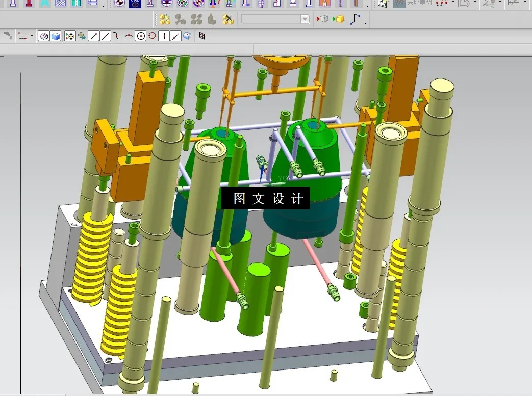The height and width of the screenshot is (396, 532).
Task: Click the grey rounded profile shape icon
Action: coord(464,4)
